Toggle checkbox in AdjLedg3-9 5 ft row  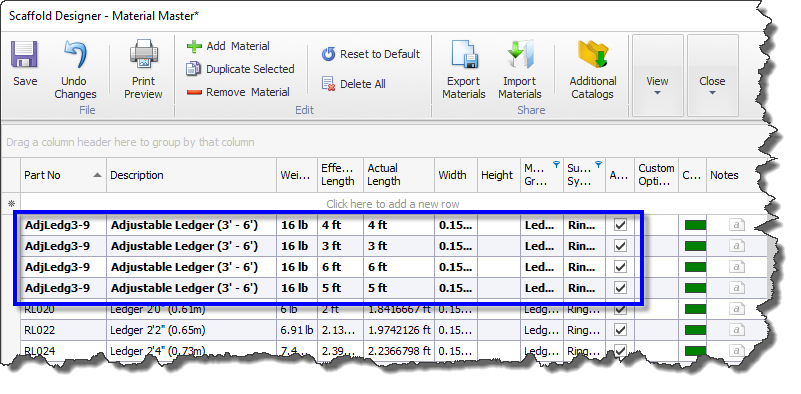pyautogui.click(x=620, y=288)
